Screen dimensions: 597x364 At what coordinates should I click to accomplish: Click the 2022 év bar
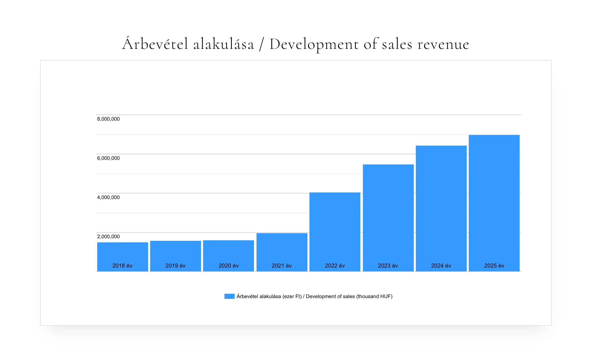(x=335, y=229)
